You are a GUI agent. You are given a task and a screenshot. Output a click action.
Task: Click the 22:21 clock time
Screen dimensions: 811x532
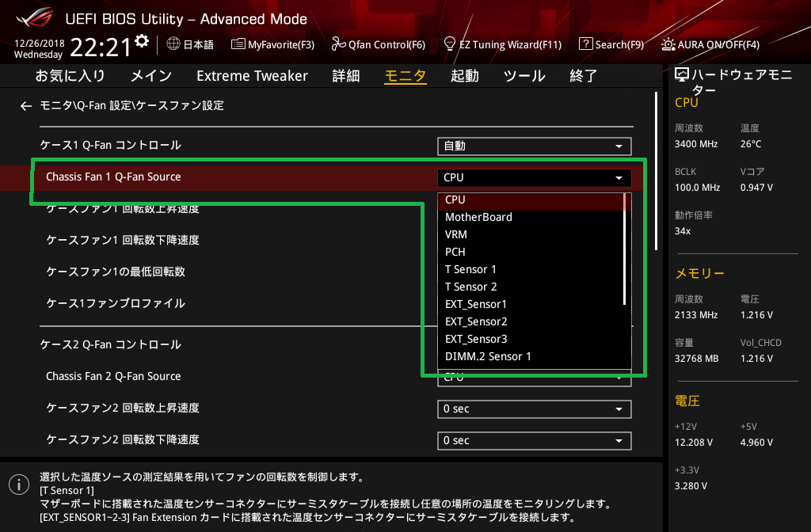[x=101, y=47]
